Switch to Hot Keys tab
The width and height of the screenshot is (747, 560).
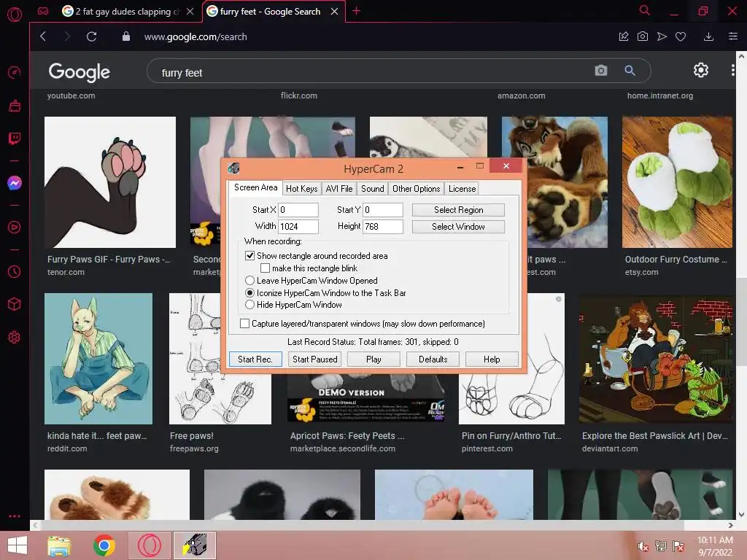tap(301, 189)
